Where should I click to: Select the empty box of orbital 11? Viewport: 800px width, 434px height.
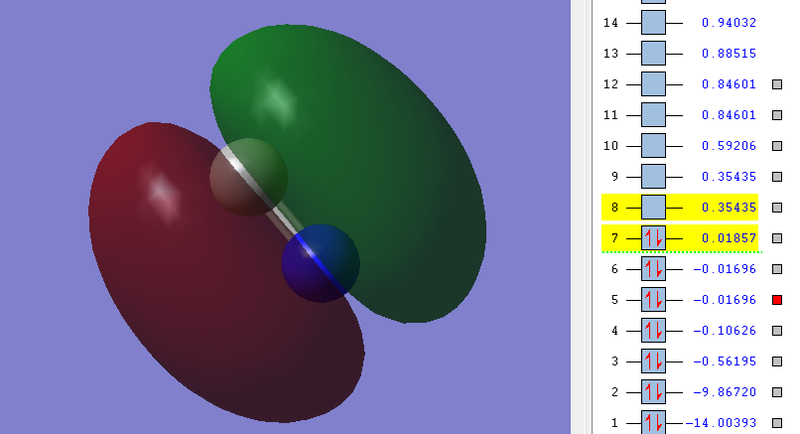(x=653, y=115)
